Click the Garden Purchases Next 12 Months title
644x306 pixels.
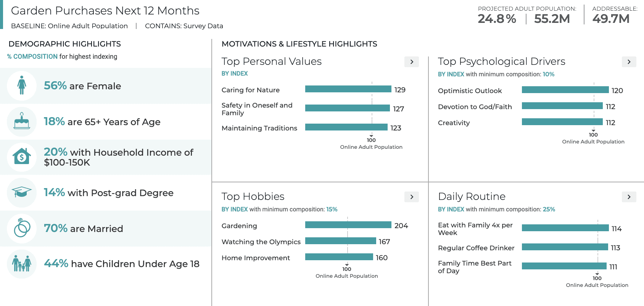105,11
